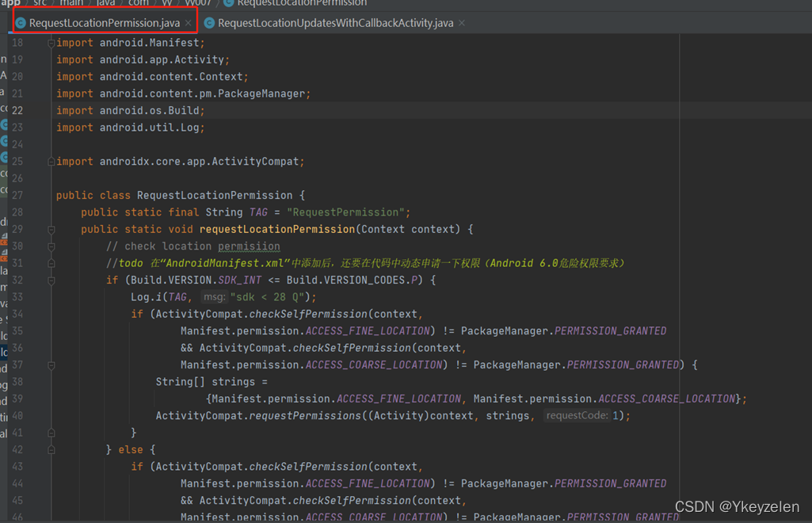Click 'SDK_INT' on line 32
Screen dimensions: 812x523
(x=239, y=281)
